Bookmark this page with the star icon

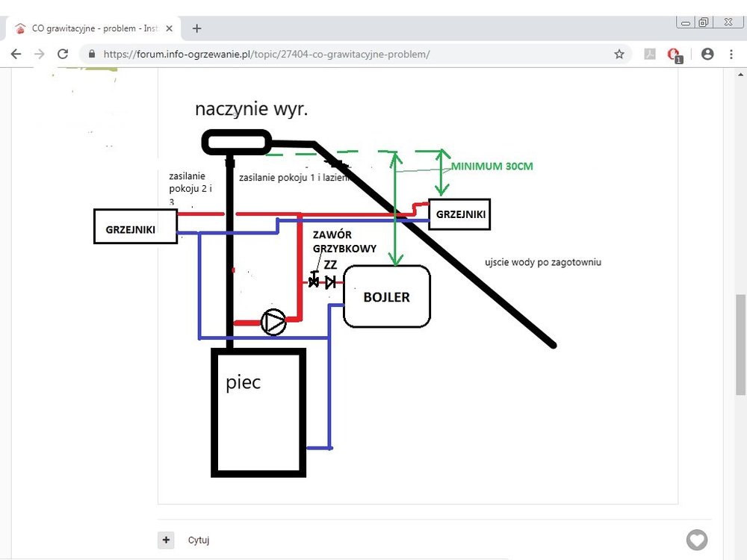(x=619, y=54)
